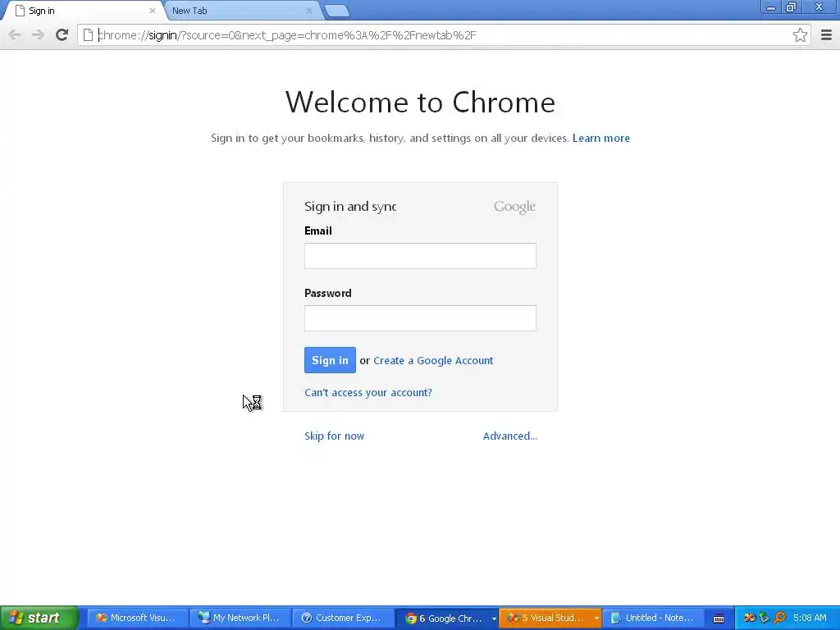Open the Windows Start menu
The image size is (840, 630).
(39, 618)
